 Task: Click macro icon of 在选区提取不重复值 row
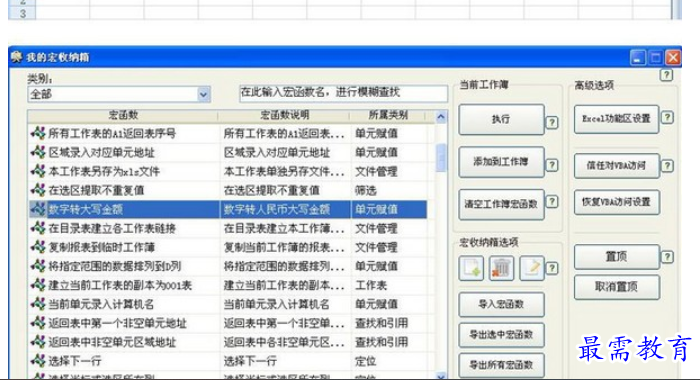click(38, 190)
